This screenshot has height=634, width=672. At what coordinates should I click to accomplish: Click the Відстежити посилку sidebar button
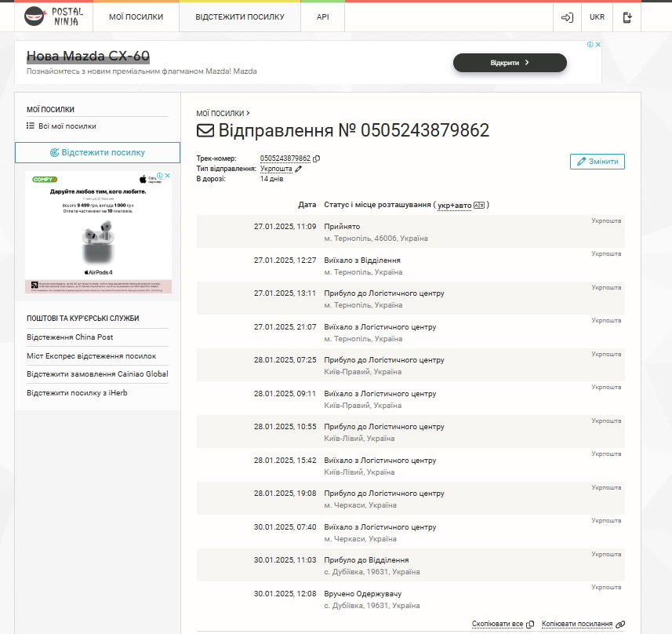coord(97,152)
